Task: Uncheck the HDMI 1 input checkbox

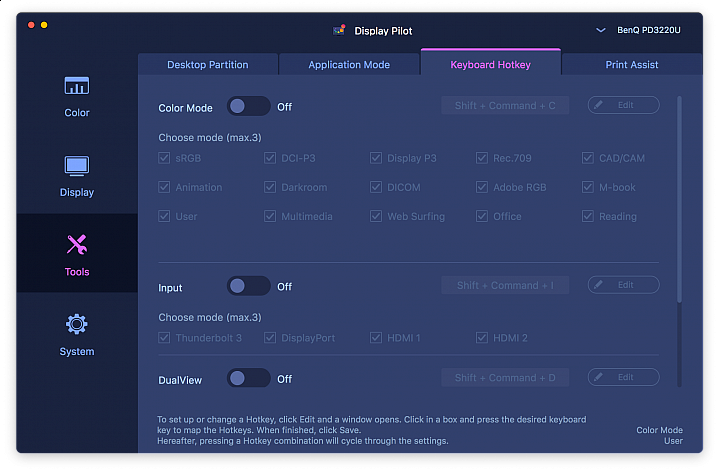Action: point(376,338)
